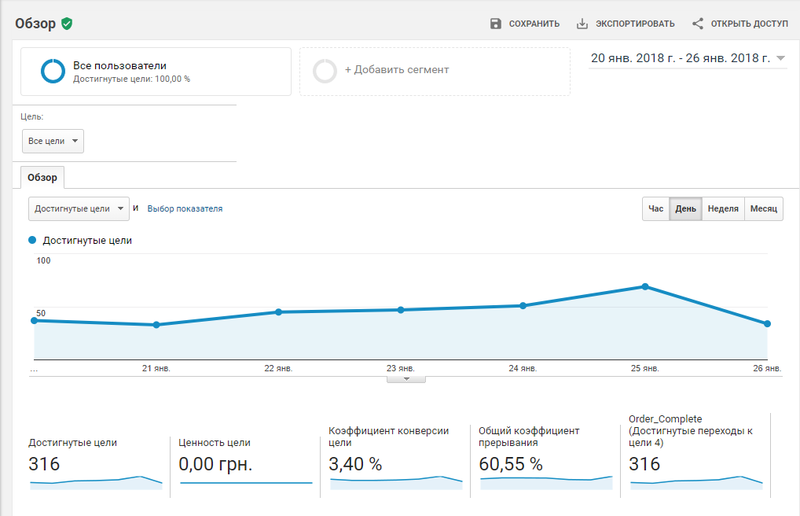Open the Достигнутые цели metric dropdown
Image resolution: width=800 pixels, height=516 pixels.
pos(79,209)
